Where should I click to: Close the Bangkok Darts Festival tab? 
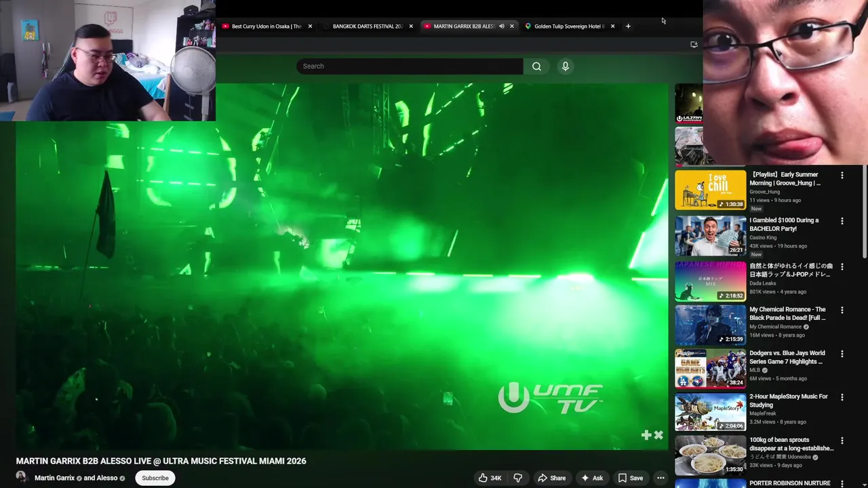click(x=411, y=26)
